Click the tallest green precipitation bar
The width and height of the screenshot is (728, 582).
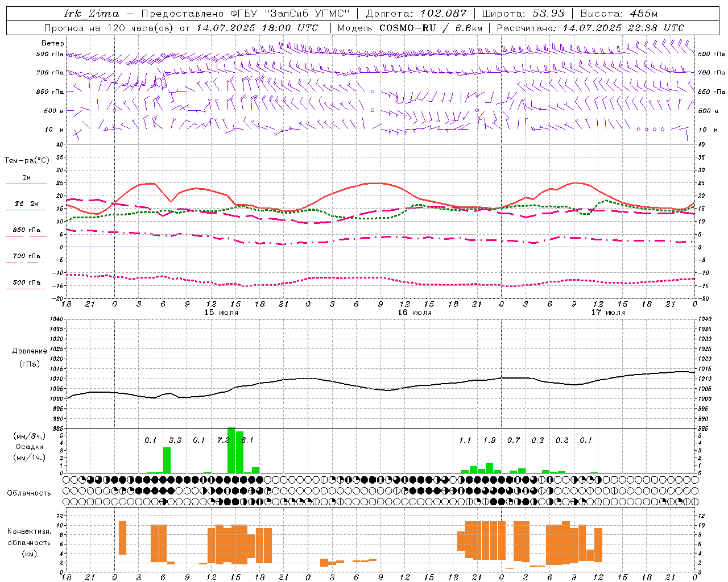click(x=231, y=450)
